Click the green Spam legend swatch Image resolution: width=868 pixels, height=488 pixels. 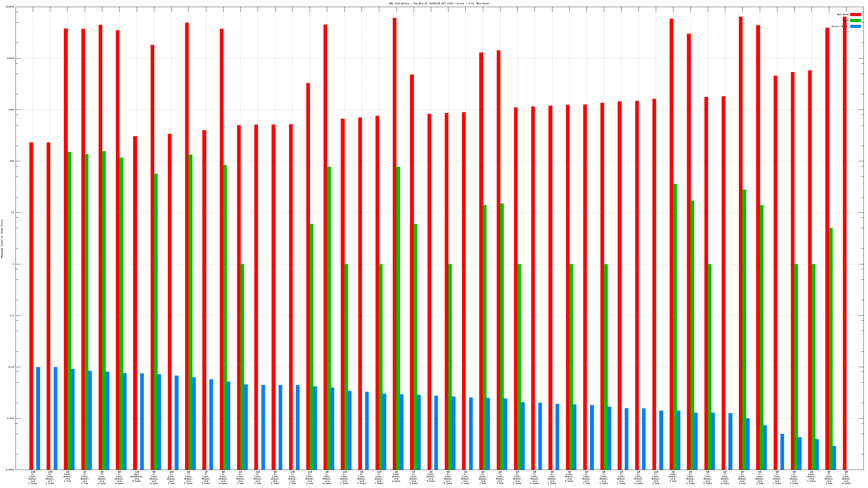855,21
